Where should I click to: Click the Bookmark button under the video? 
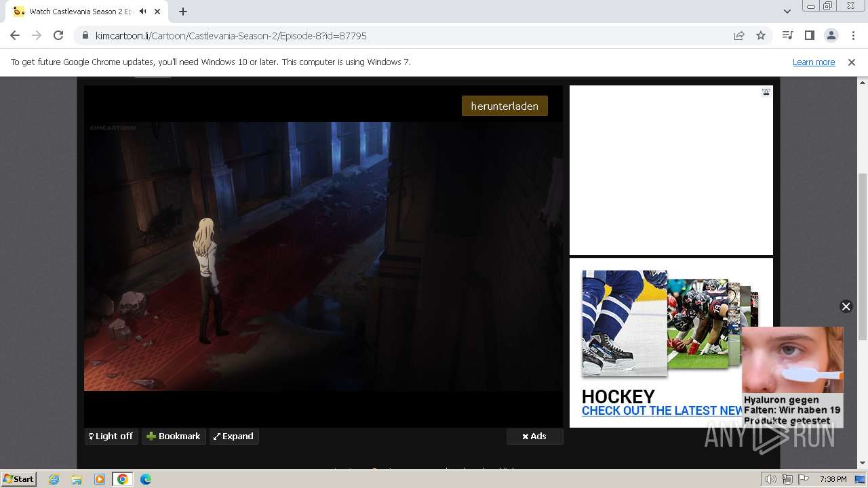coord(174,436)
